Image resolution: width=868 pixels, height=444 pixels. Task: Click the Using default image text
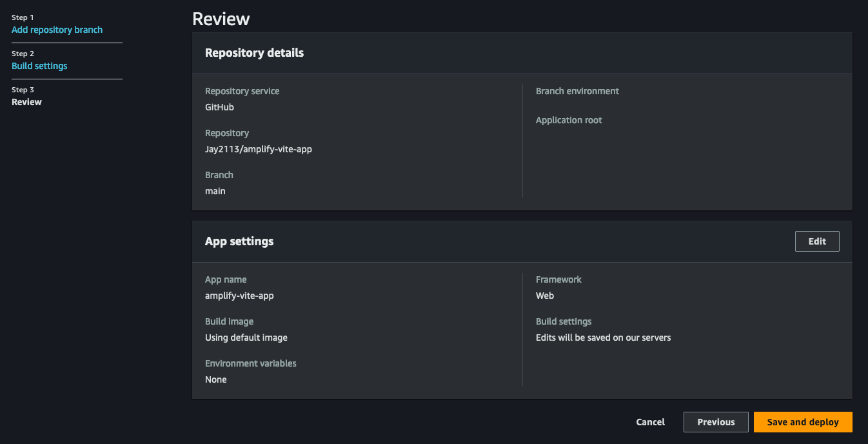point(246,338)
